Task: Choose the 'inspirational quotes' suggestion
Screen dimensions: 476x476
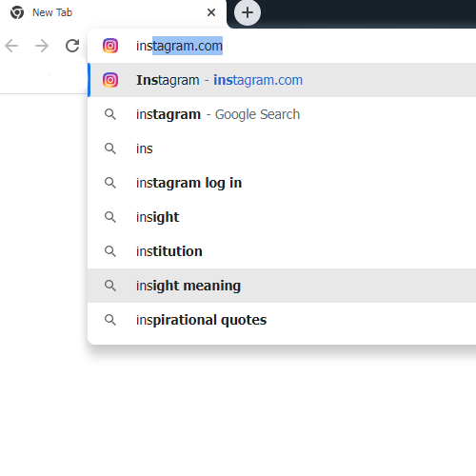Action: pos(282,320)
